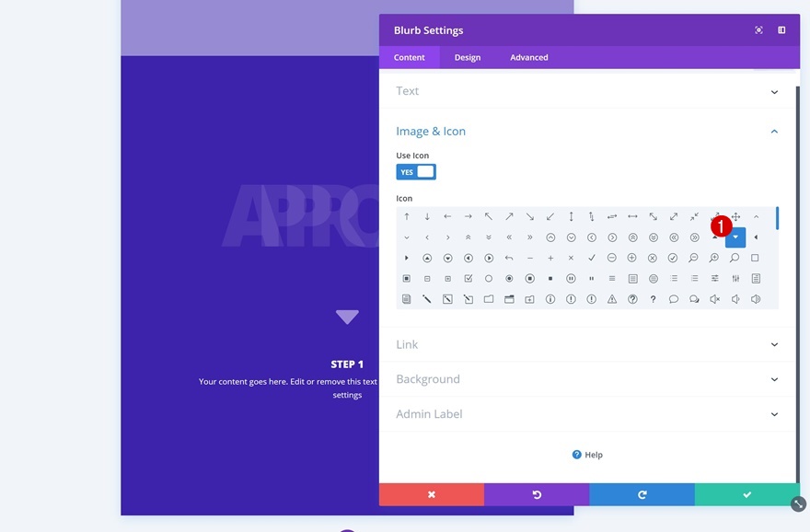Open the Design tab
Image resolution: width=810 pixels, height=532 pixels.
pyautogui.click(x=468, y=57)
